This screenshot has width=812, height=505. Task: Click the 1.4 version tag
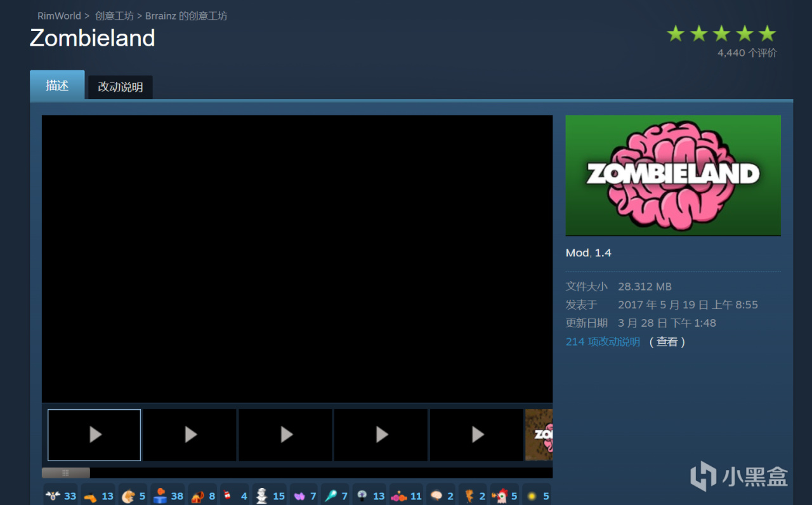point(603,253)
